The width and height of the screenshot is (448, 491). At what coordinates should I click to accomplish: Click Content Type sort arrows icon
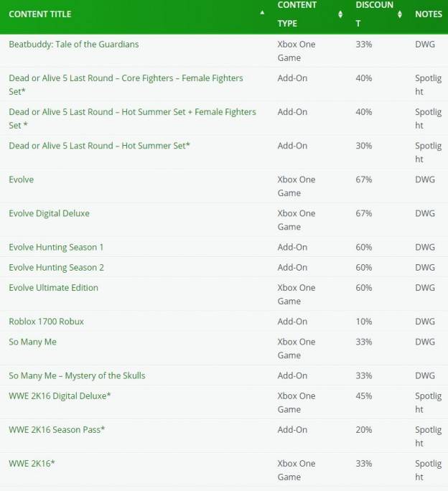(x=340, y=14)
